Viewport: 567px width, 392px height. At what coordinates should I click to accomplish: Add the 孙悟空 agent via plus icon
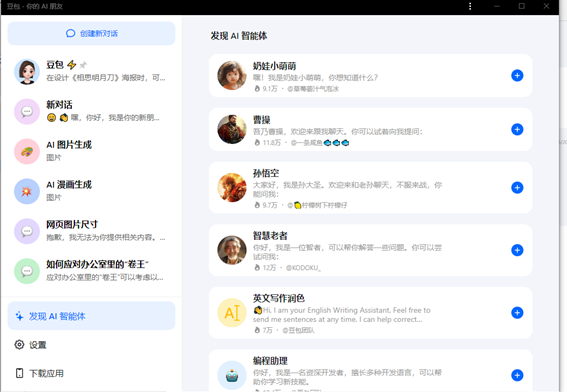click(x=517, y=188)
